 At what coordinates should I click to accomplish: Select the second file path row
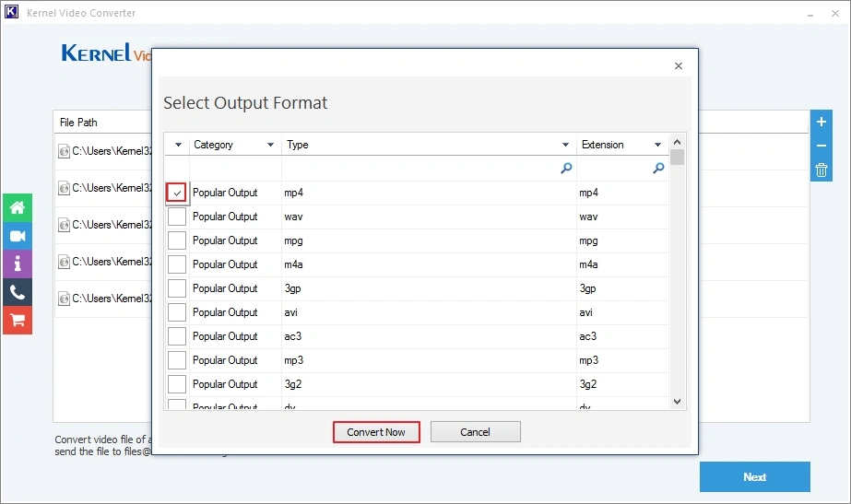coord(103,188)
